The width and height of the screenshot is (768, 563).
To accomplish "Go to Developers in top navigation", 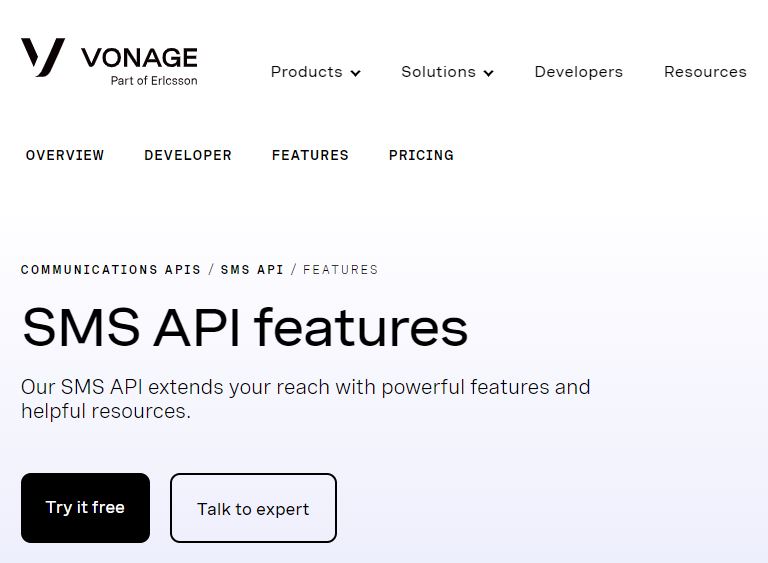I will pos(578,72).
